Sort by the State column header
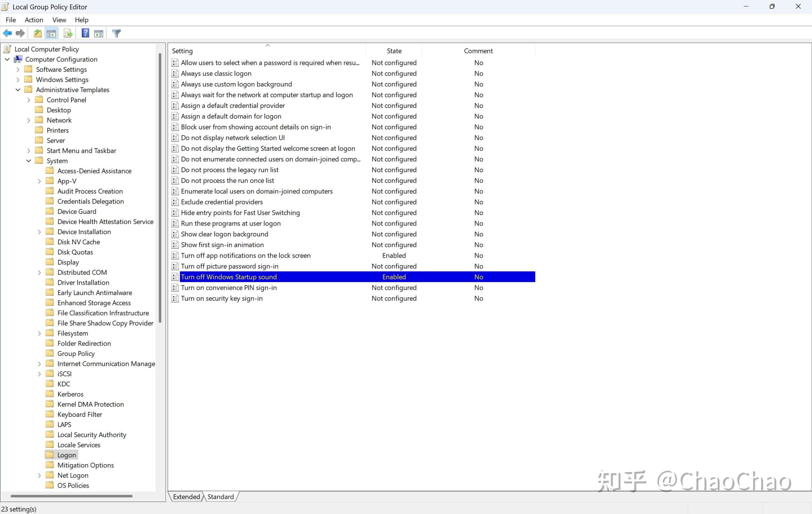This screenshot has height=514, width=812. click(394, 51)
